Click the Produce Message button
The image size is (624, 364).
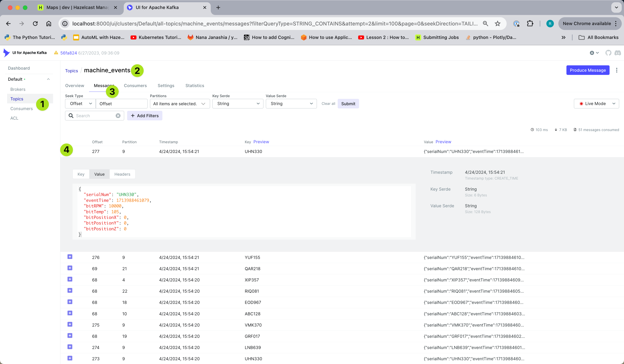point(588,70)
